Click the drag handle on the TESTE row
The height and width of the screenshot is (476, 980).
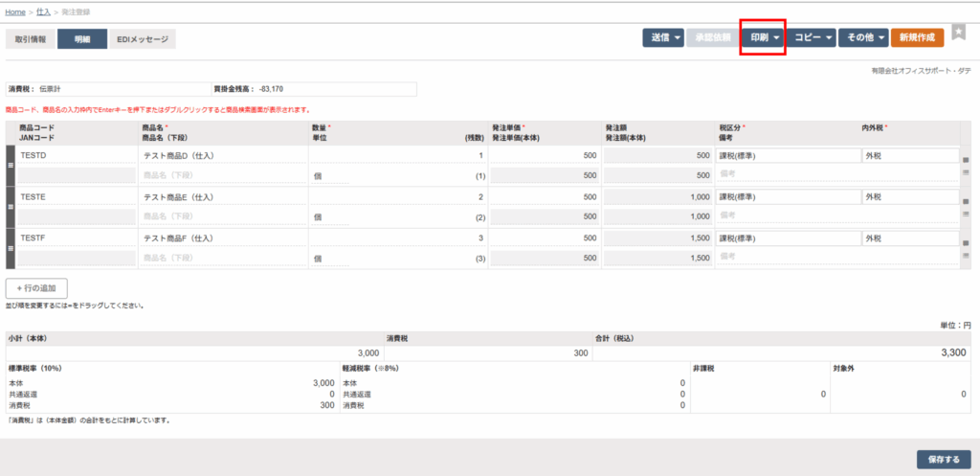pyautogui.click(x=11, y=207)
